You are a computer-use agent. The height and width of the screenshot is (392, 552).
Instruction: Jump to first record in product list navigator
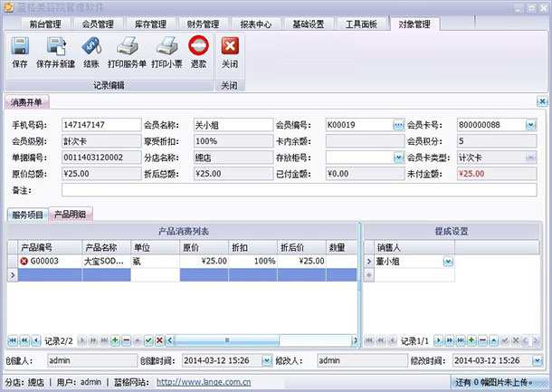point(13,340)
